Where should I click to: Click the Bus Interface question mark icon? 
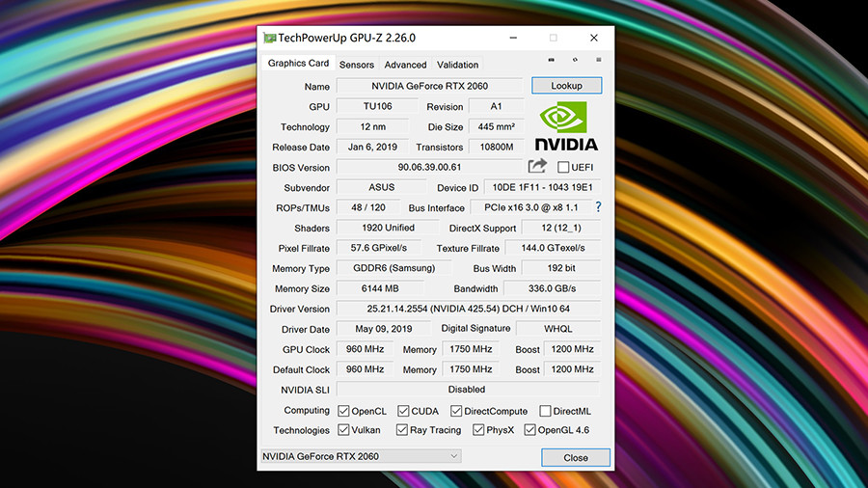click(598, 207)
